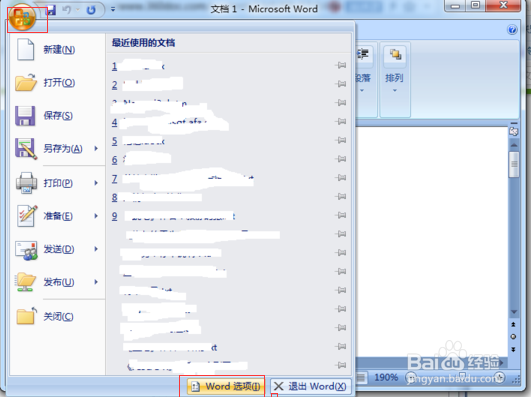
Task: Click the 最近使用的文档 heading text
Action: click(143, 43)
